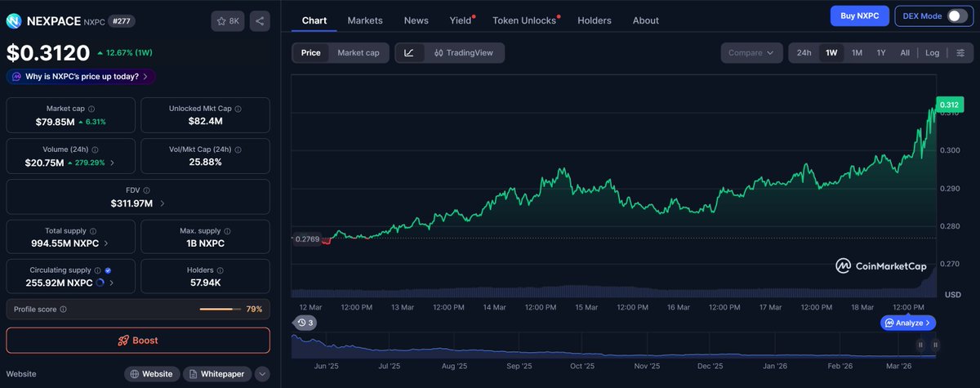This screenshot has width=980, height=388.
Task: Click the Boost button
Action: (138, 340)
